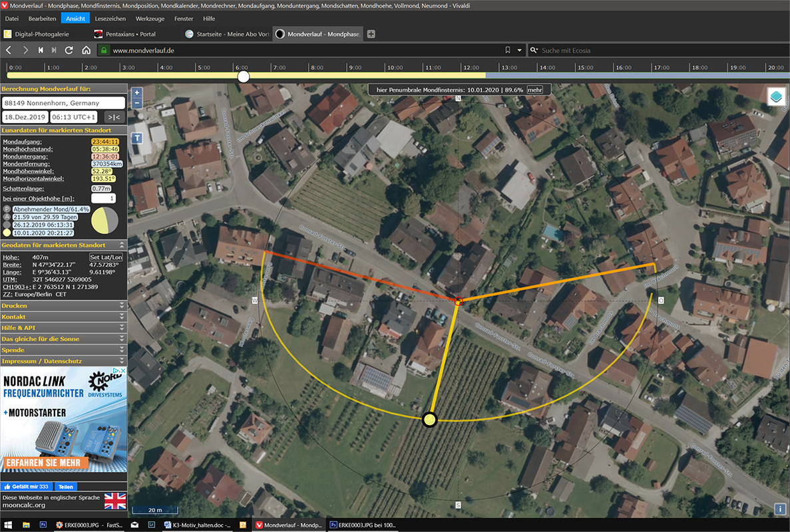
Task: Click the ERFAHREN SIE MEHR ad button
Action: pos(46,463)
